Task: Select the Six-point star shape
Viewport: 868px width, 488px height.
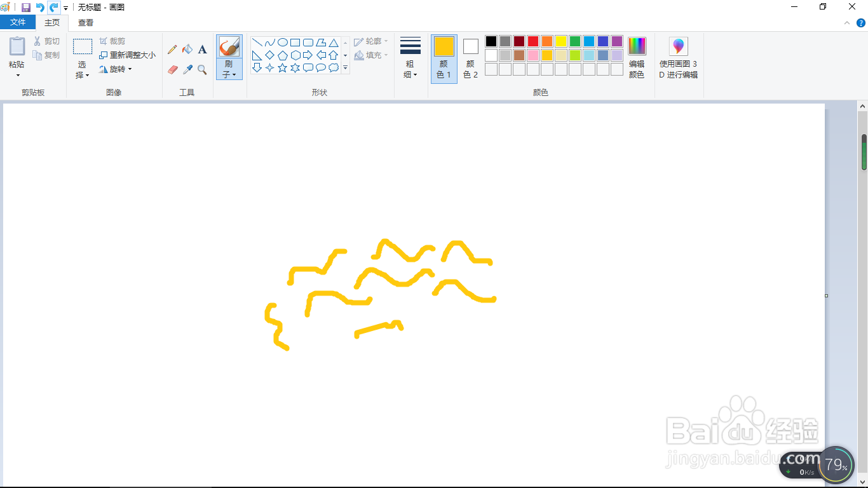Action: [295, 67]
